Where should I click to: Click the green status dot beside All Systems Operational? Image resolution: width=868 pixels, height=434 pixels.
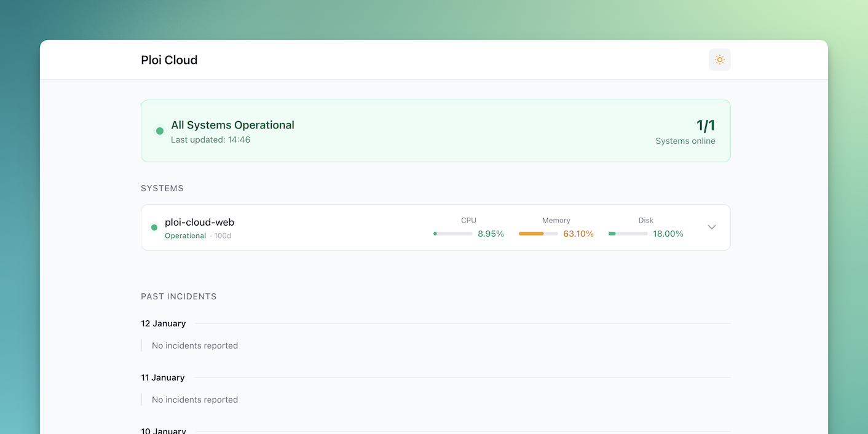159,131
